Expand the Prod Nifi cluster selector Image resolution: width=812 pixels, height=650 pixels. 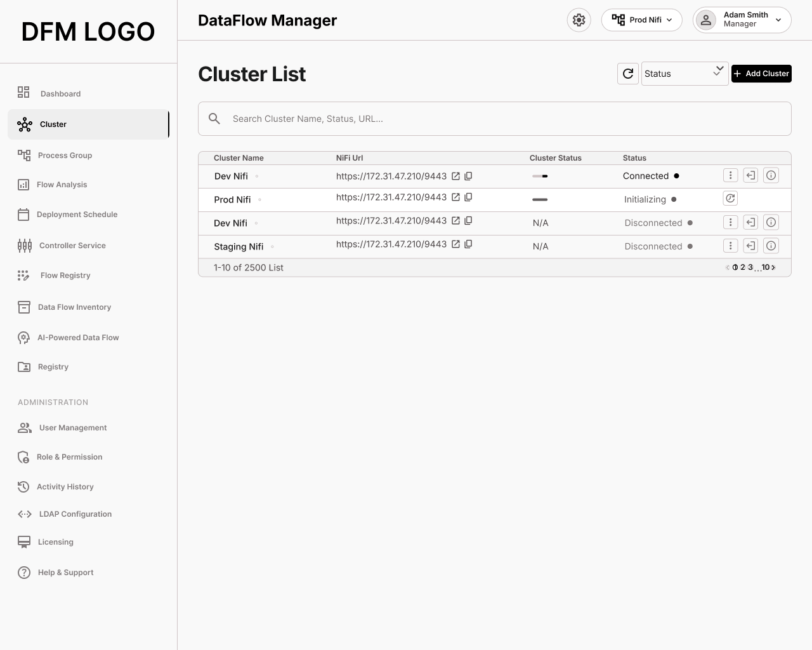tap(641, 20)
